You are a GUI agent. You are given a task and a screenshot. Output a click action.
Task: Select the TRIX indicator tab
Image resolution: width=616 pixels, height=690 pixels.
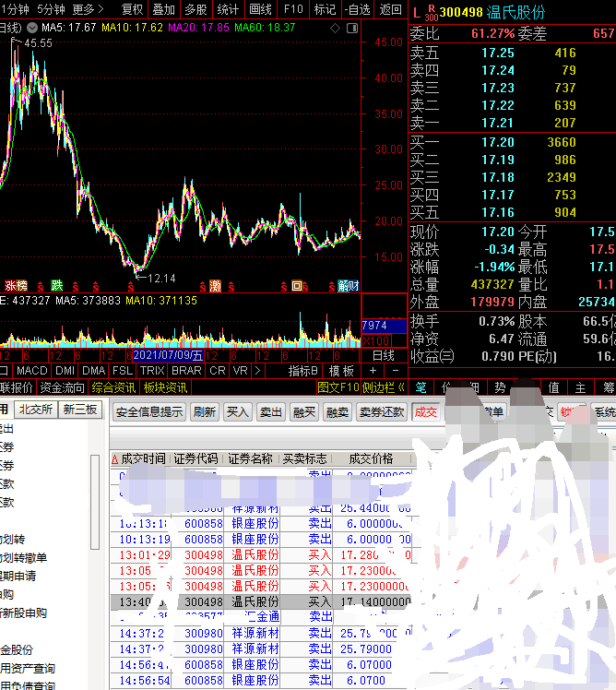pos(152,371)
